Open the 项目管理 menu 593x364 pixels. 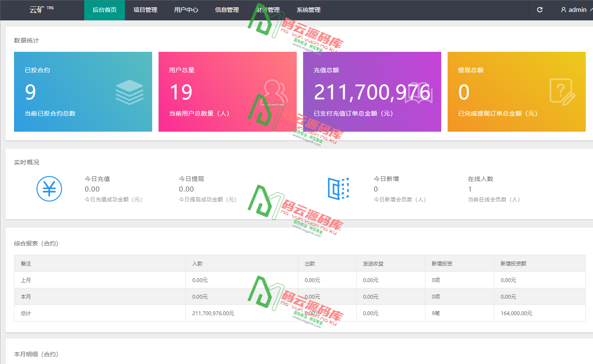[145, 10]
